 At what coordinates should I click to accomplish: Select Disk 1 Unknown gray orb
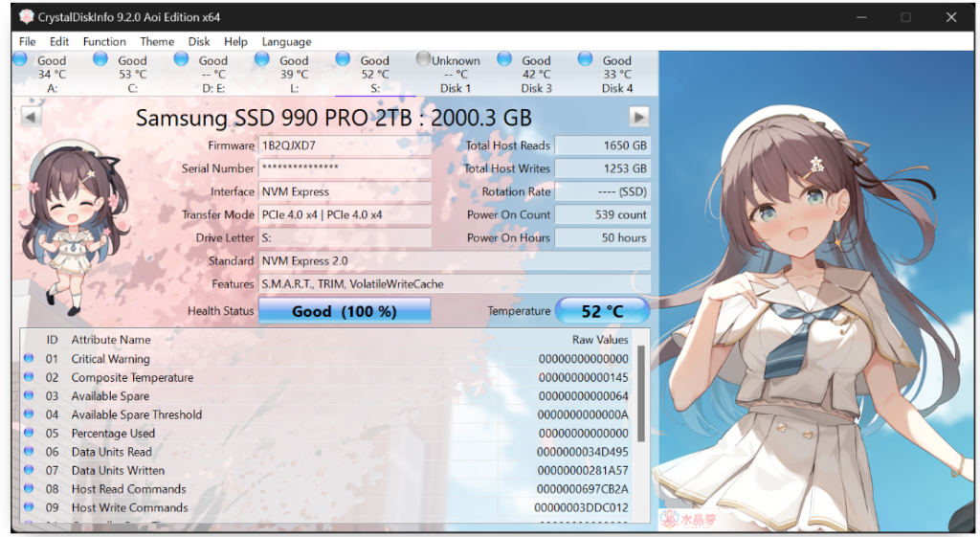click(423, 58)
